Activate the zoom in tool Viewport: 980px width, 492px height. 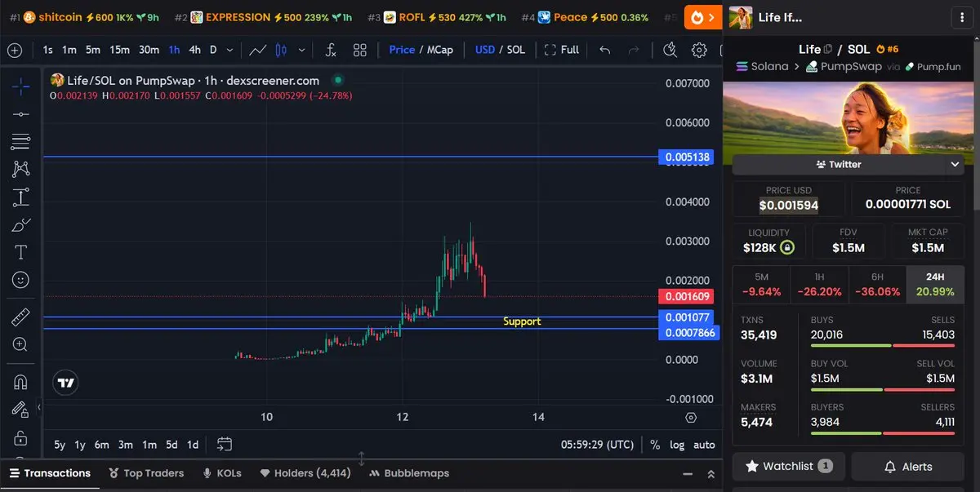20,344
